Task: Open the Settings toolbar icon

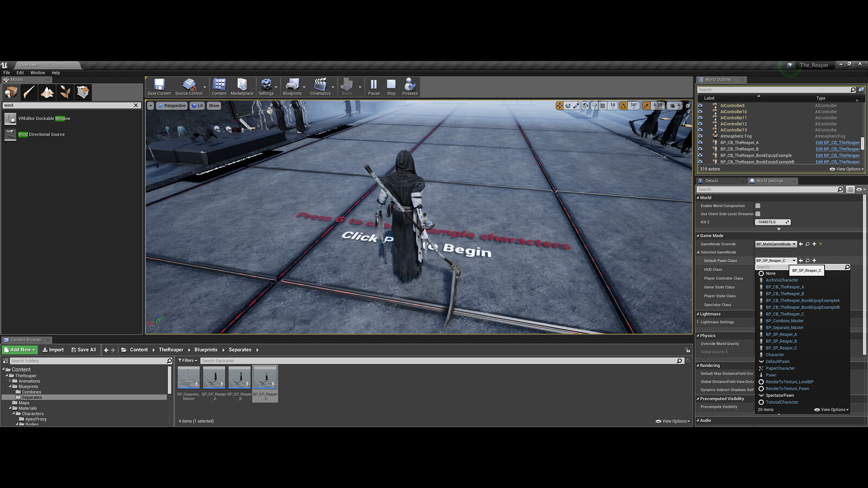Action: [266, 87]
